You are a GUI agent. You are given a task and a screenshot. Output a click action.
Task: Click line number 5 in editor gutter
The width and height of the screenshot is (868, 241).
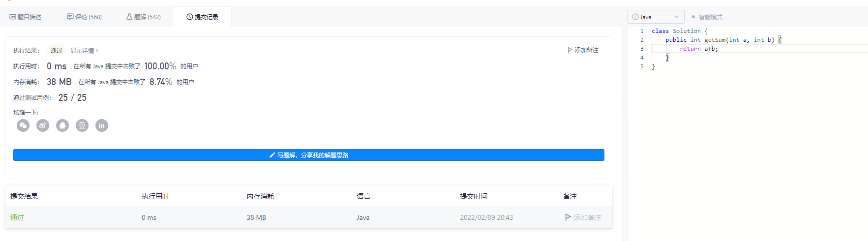(642, 66)
